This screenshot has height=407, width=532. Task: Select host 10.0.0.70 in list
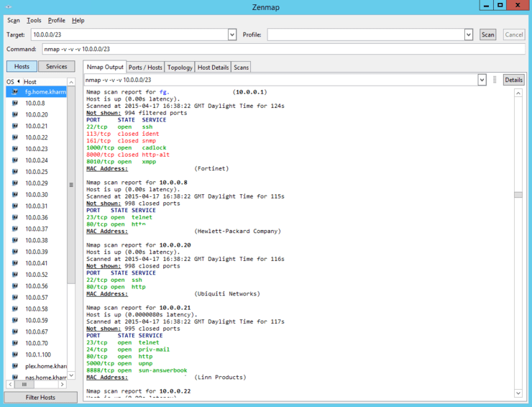click(x=36, y=343)
